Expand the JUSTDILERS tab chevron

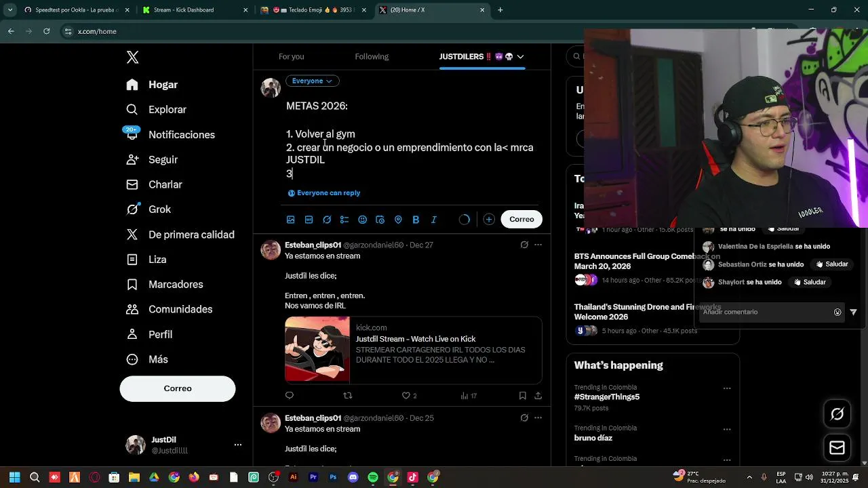coord(520,57)
